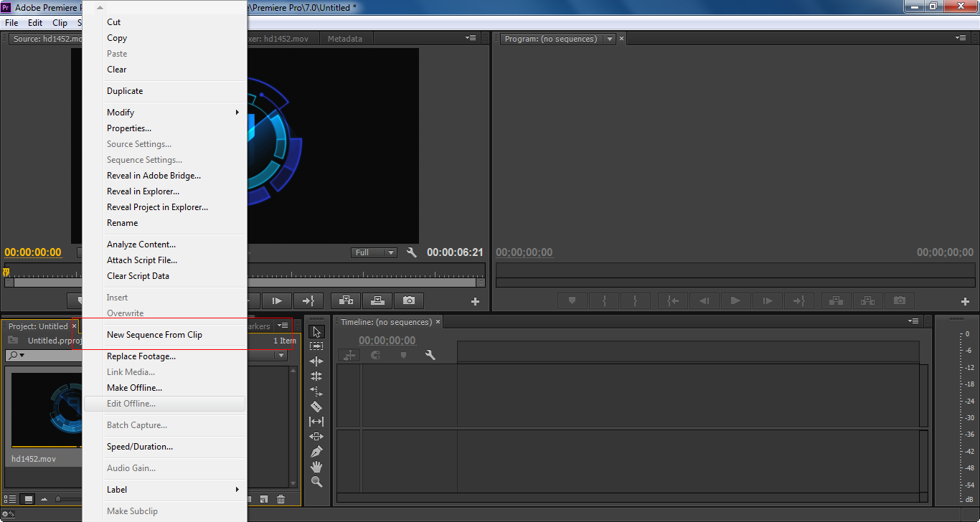
Task: Click Insert button in Source monitor
Action: click(346, 300)
